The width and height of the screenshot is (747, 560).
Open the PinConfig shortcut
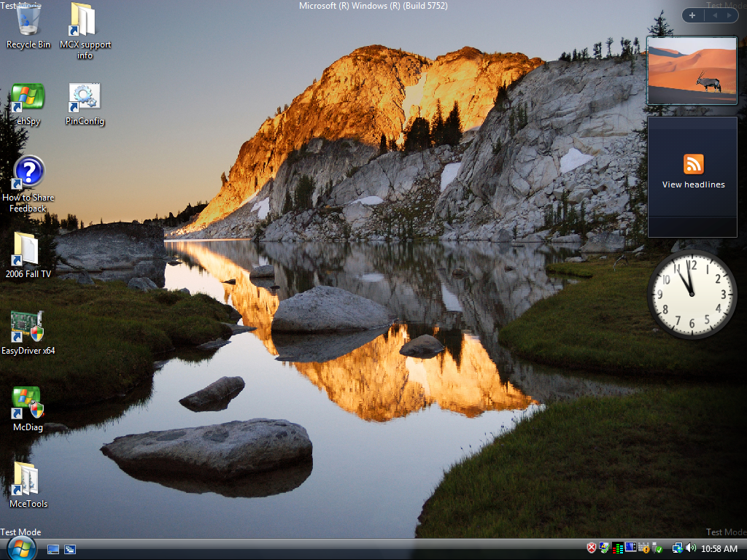[85, 98]
